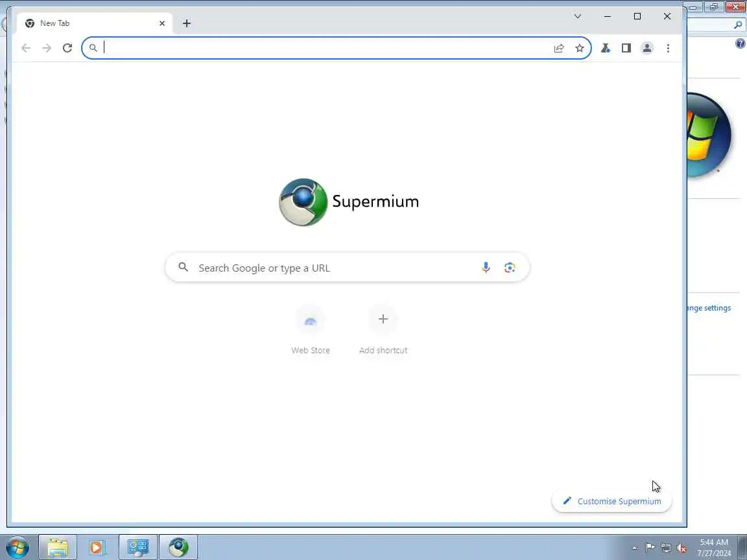Close the New Tab tab
Viewport: 747px width, 560px height.
[162, 23]
